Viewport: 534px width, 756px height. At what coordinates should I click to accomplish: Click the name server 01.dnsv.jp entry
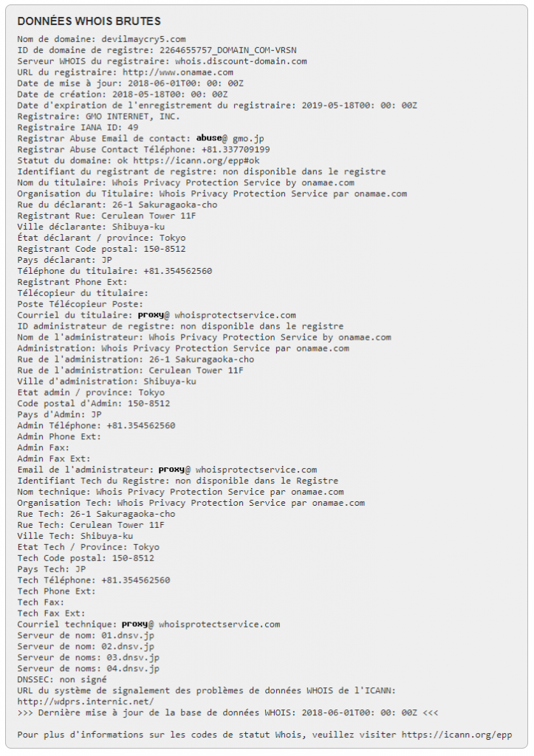(128, 636)
